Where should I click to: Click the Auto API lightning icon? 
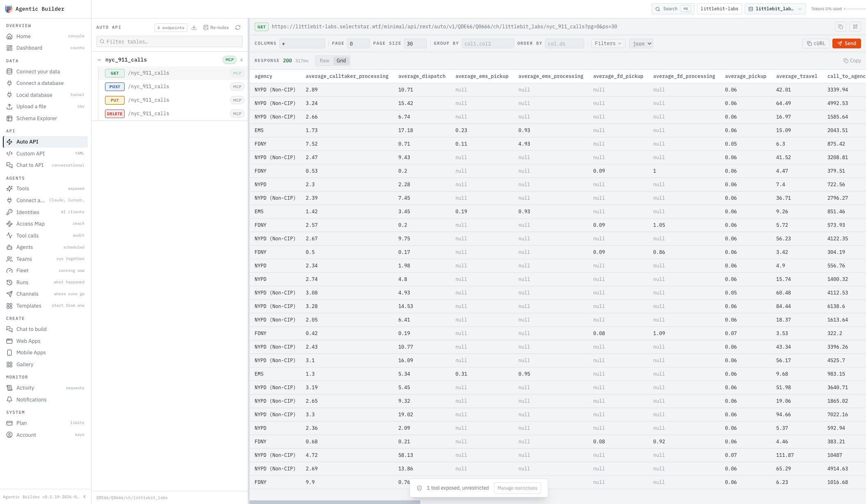pyautogui.click(x=9, y=142)
